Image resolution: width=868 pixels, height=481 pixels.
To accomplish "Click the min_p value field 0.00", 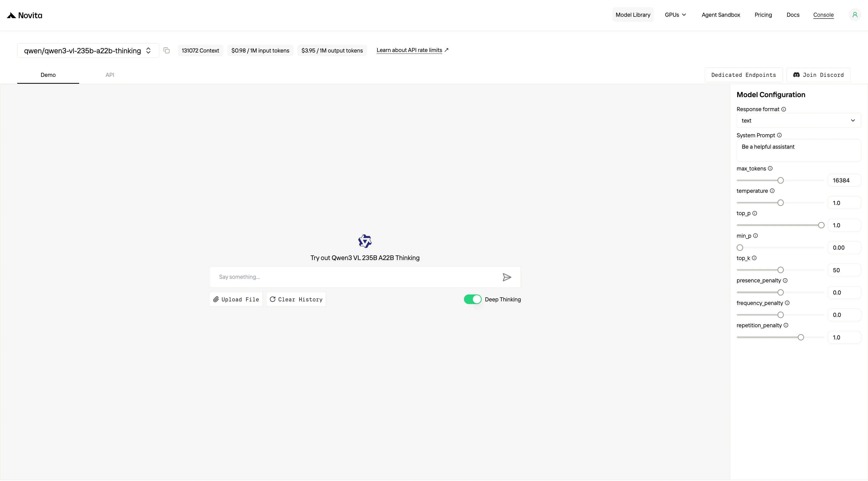I will (844, 248).
